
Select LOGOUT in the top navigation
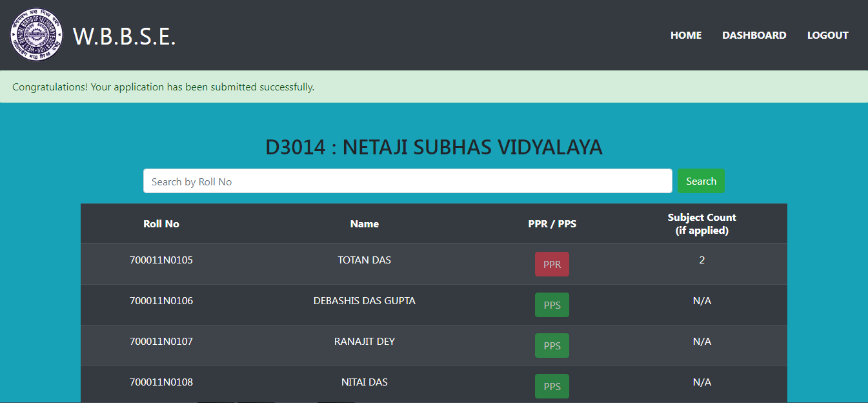[x=828, y=36]
